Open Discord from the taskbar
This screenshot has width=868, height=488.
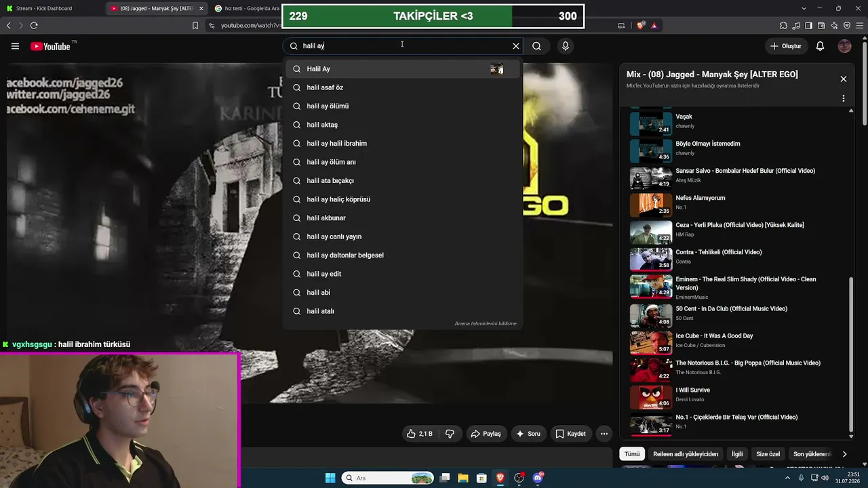pos(538,478)
